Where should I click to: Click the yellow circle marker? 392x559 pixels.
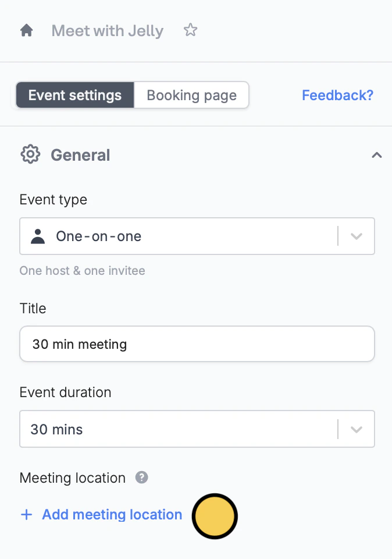click(215, 516)
